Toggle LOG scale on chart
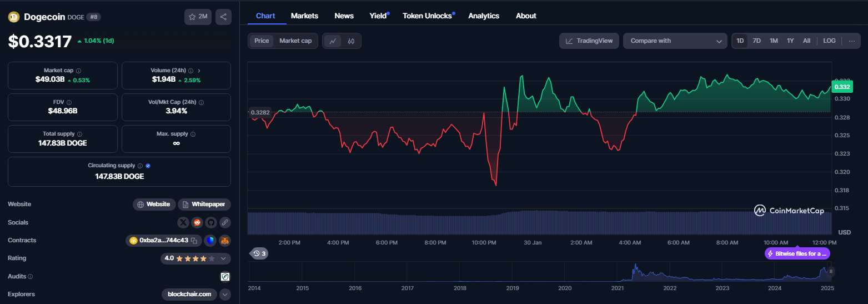 pos(829,41)
